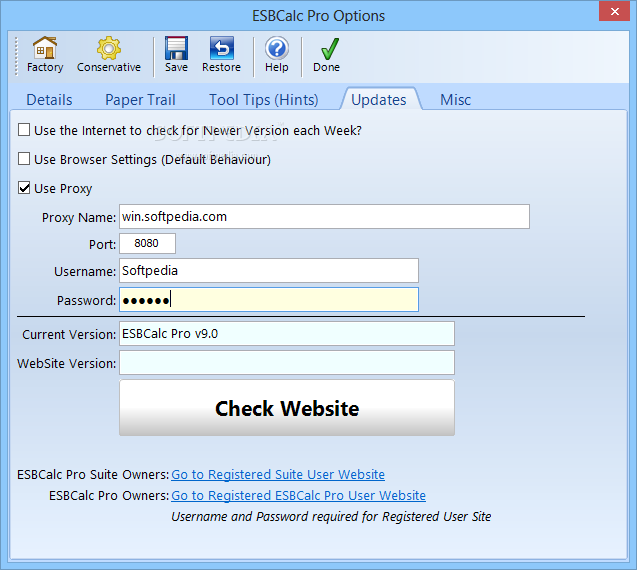Apply the Conservative settings gear icon
This screenshot has width=637, height=570.
(108, 48)
